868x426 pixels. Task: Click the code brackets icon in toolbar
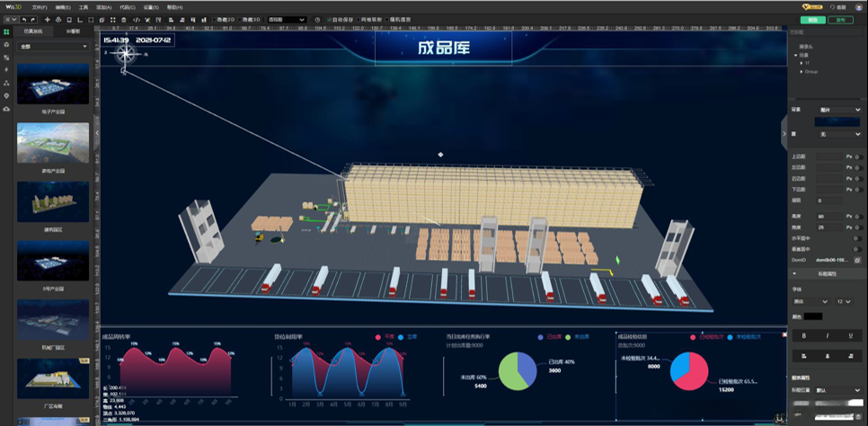coord(137,20)
